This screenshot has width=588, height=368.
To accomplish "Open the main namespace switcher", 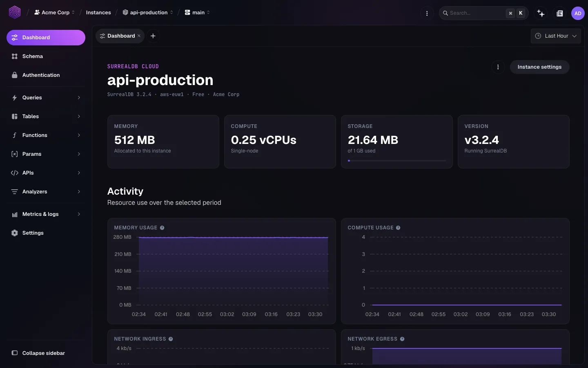I will point(197,13).
